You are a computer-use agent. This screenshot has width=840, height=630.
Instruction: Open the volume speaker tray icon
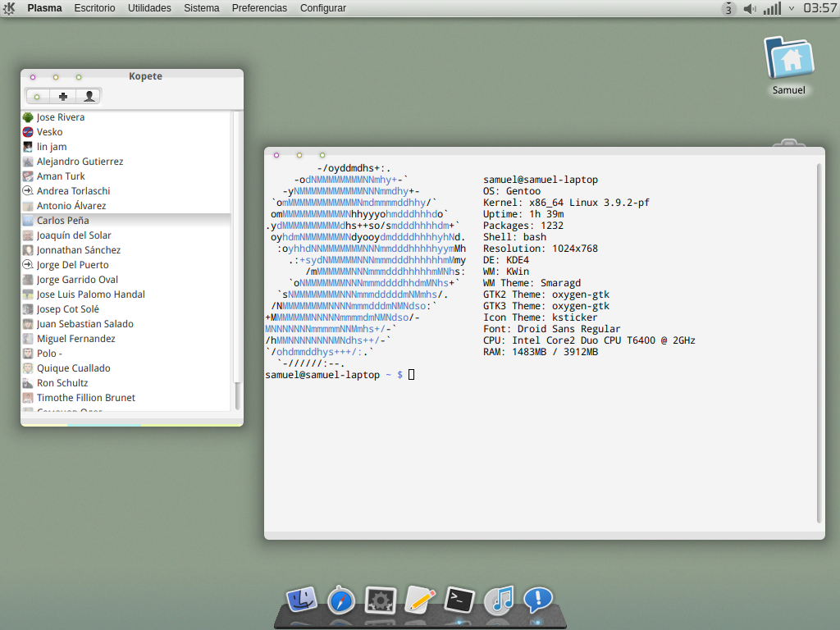750,8
